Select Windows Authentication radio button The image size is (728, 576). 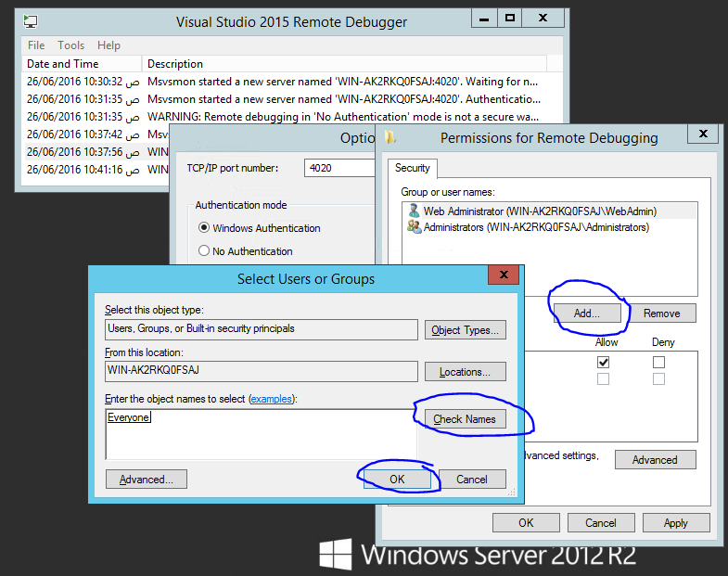click(x=204, y=227)
